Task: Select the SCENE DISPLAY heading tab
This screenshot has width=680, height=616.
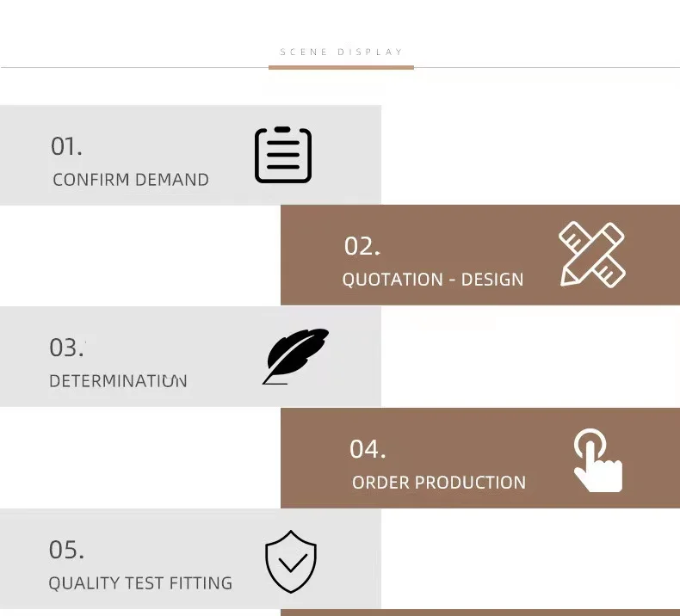Action: pos(342,52)
